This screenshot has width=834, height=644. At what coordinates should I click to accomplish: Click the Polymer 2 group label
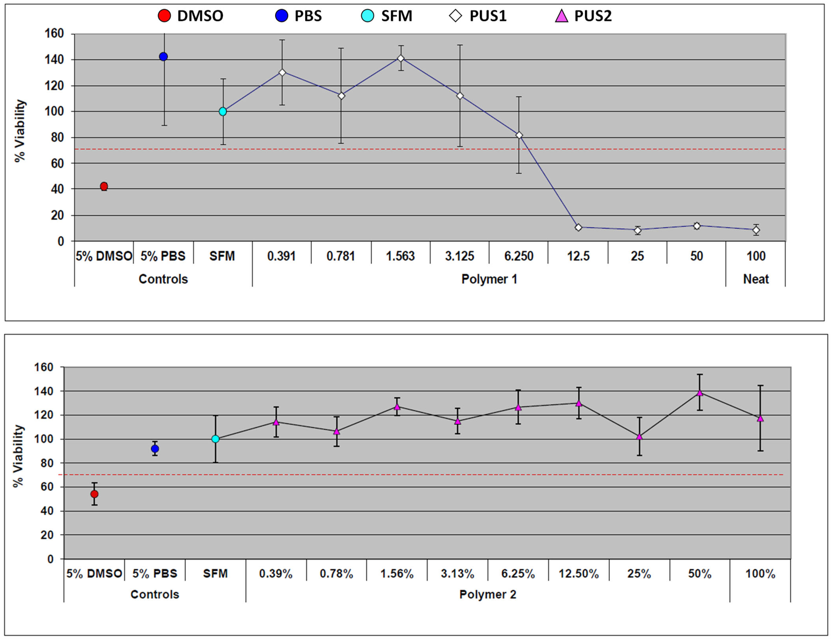coord(488,594)
